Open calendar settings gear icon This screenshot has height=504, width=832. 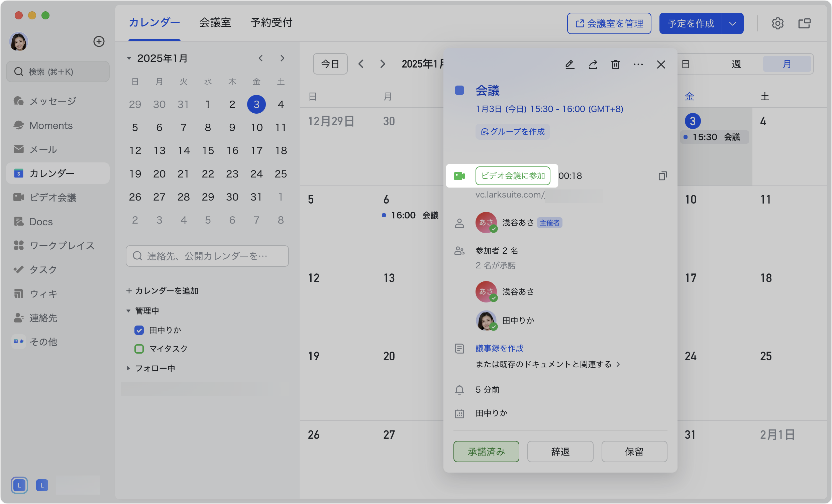(777, 23)
